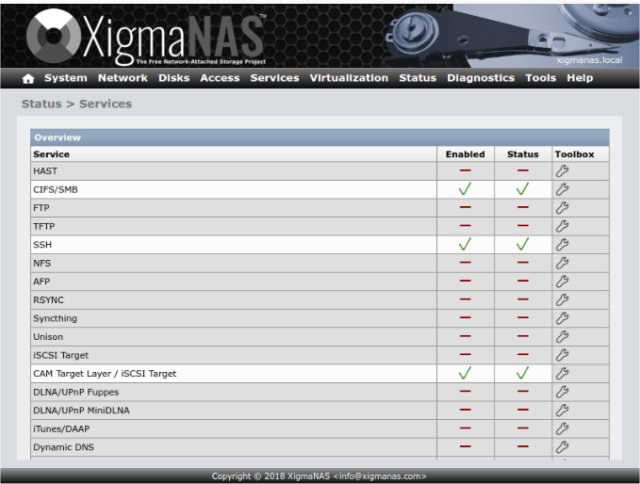Click the Toolbox column header
This screenshot has height=484, width=640.
574,154
